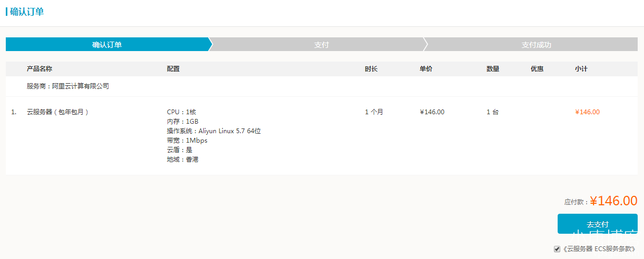Select the 确认订单 progress step
The width and height of the screenshot is (644, 259).
coord(107,45)
